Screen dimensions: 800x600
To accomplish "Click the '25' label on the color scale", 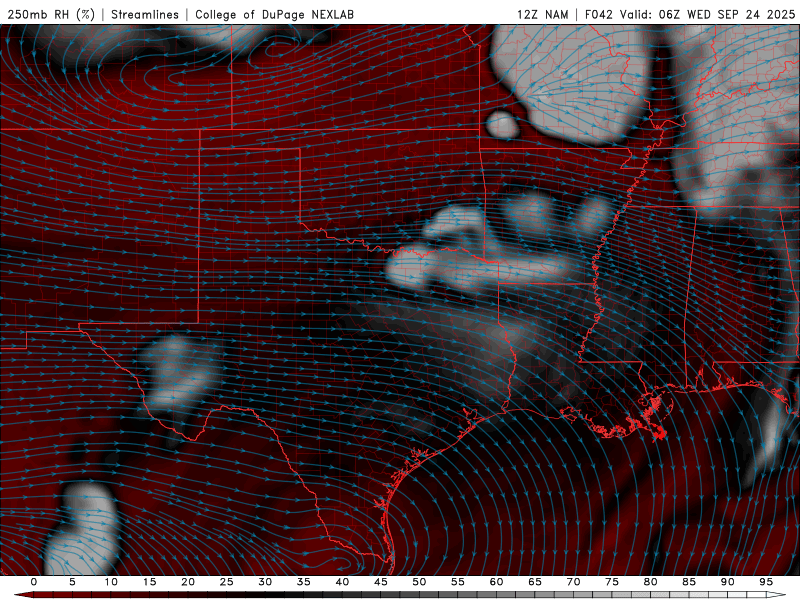I will coord(227,582).
